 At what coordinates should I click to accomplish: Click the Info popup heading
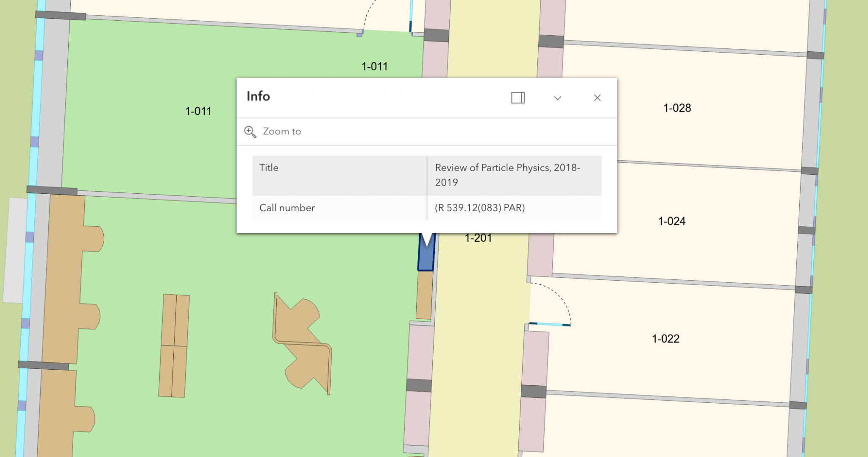tap(258, 97)
